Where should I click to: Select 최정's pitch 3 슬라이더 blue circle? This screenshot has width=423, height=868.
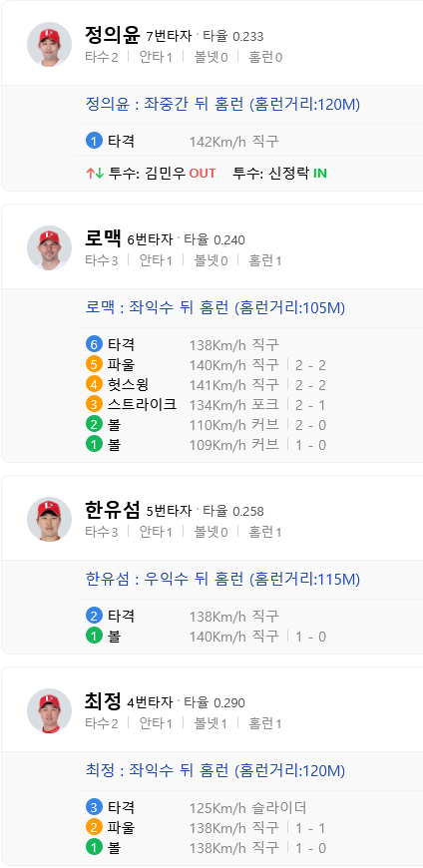tap(94, 807)
